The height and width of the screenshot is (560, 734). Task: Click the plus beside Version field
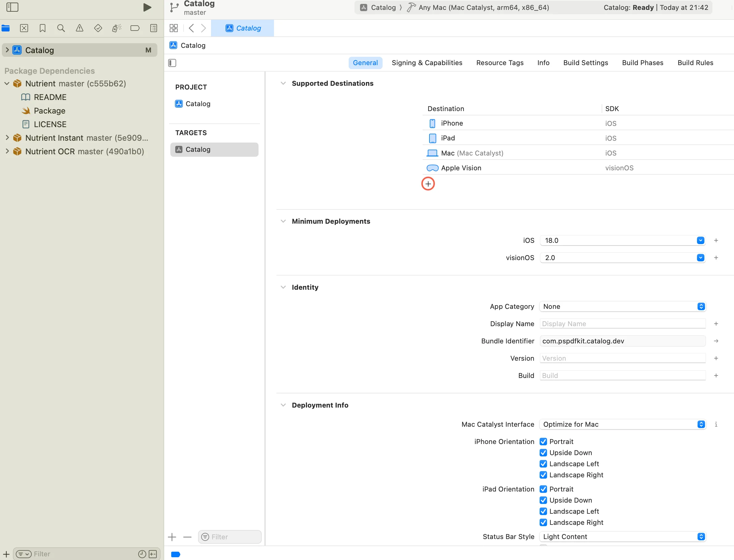(x=716, y=358)
